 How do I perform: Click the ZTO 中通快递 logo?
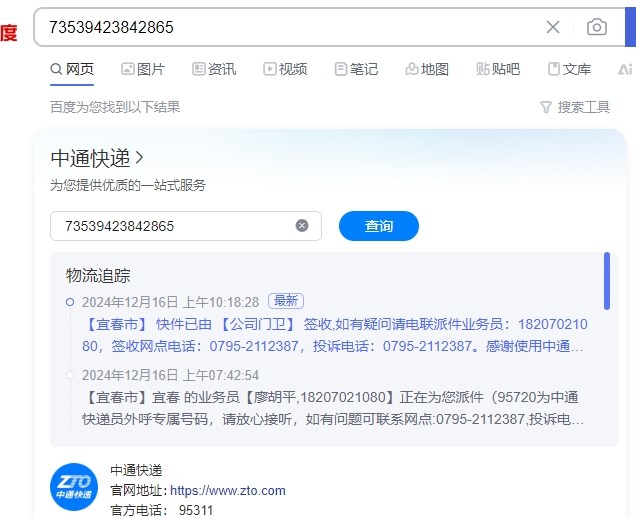pos(74,487)
